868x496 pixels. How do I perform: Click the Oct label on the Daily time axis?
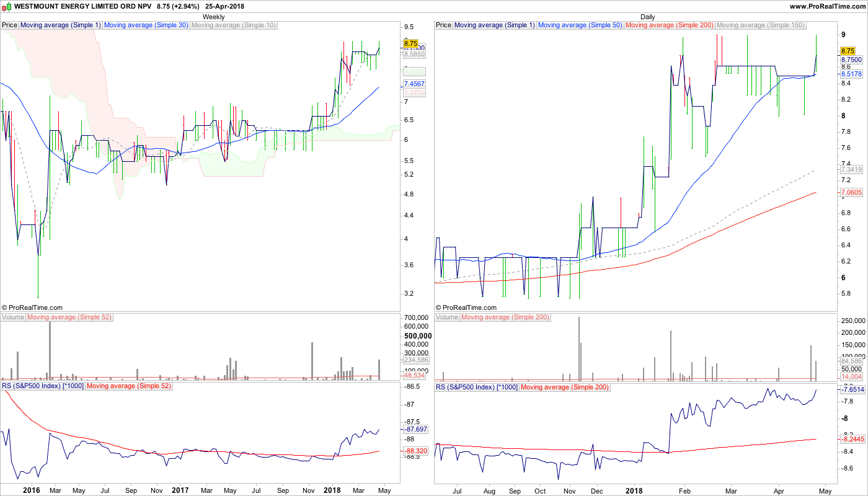pos(540,491)
